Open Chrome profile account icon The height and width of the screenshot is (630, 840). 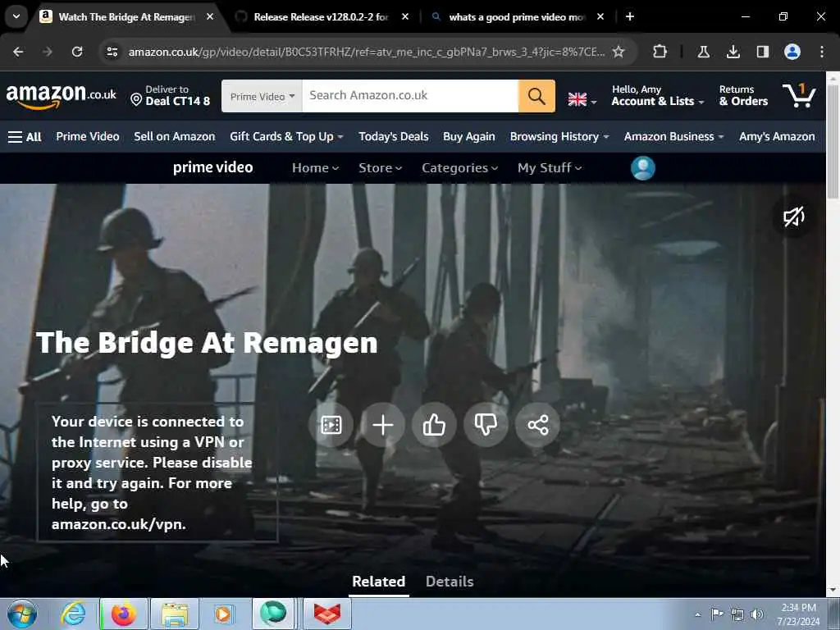pos(792,52)
